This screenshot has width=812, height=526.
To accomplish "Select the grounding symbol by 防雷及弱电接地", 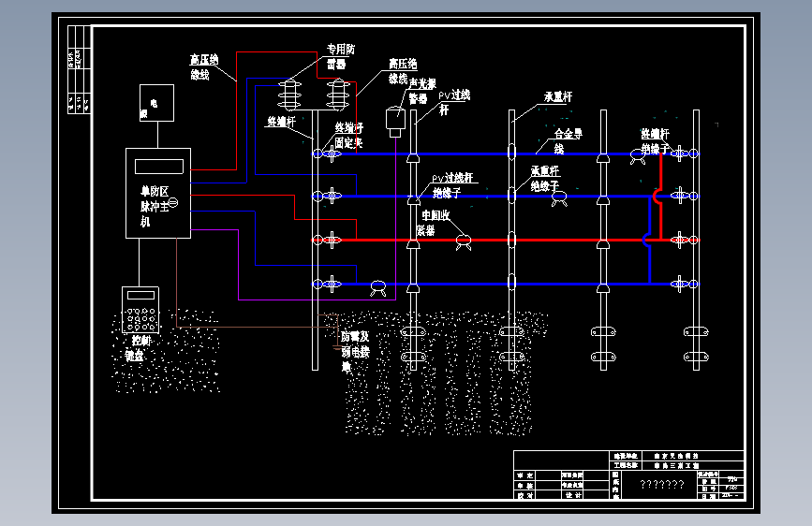I will [x=336, y=346].
